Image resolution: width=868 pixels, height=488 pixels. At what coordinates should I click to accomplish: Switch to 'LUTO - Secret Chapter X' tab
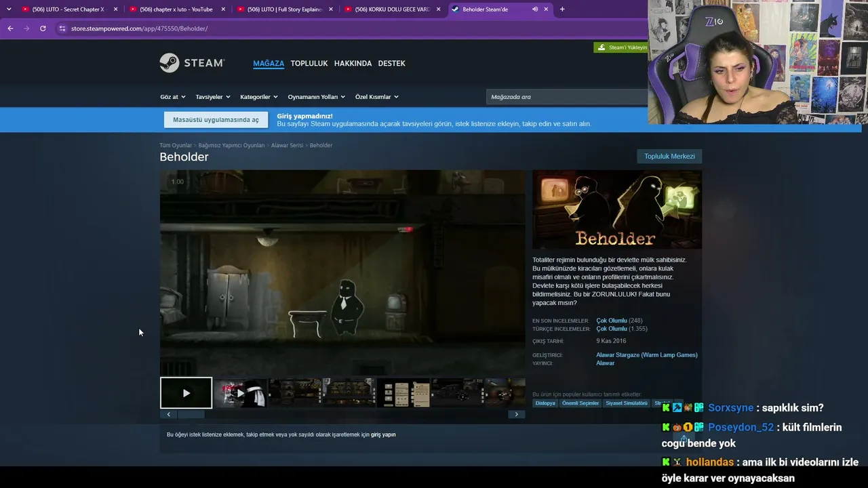point(68,9)
